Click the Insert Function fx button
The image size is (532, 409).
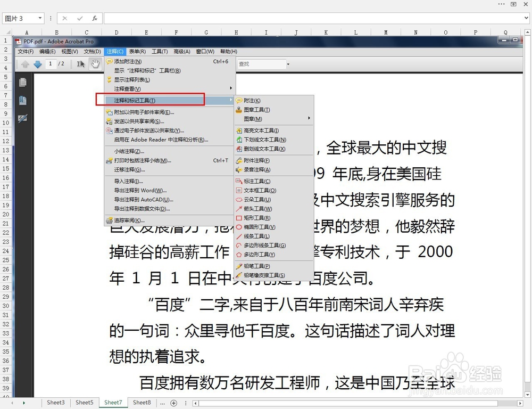(95, 18)
